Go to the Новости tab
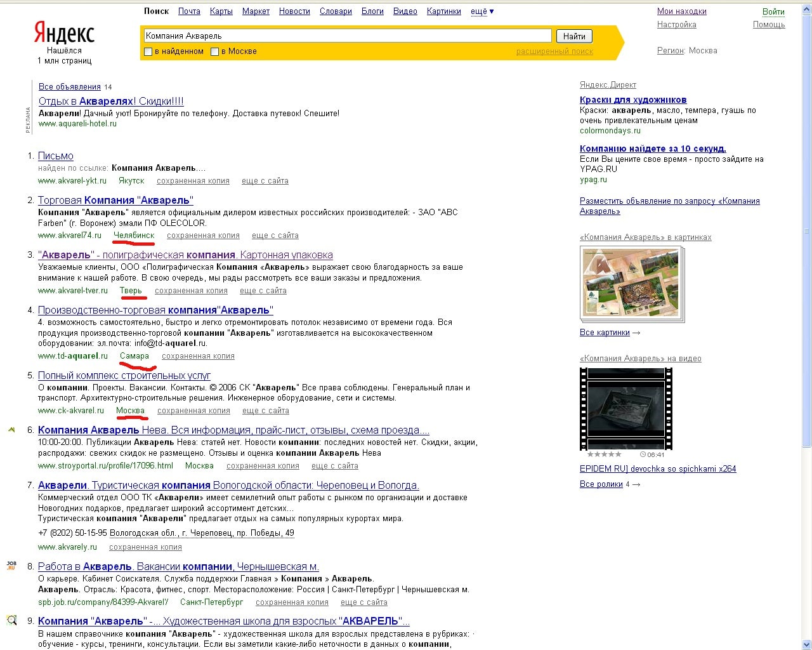Viewport: 812px width, 650px height. 294,11
